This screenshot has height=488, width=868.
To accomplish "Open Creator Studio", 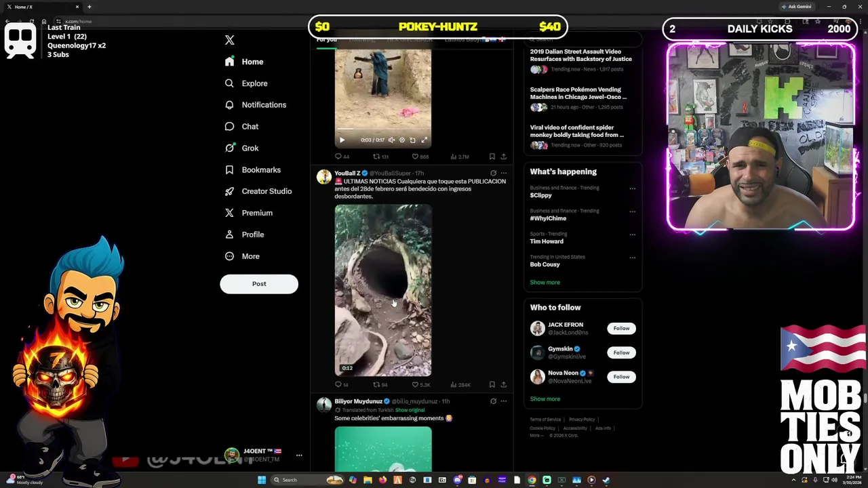I will [x=258, y=191].
